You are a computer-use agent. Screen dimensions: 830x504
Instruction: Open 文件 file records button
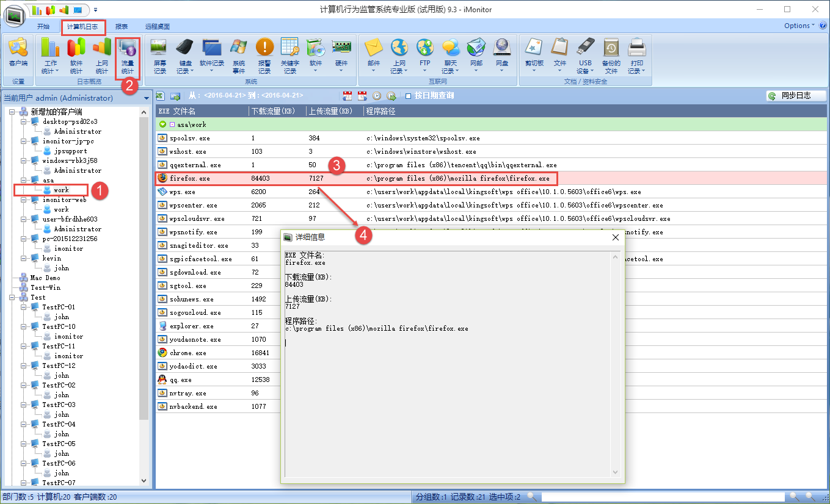[560, 56]
